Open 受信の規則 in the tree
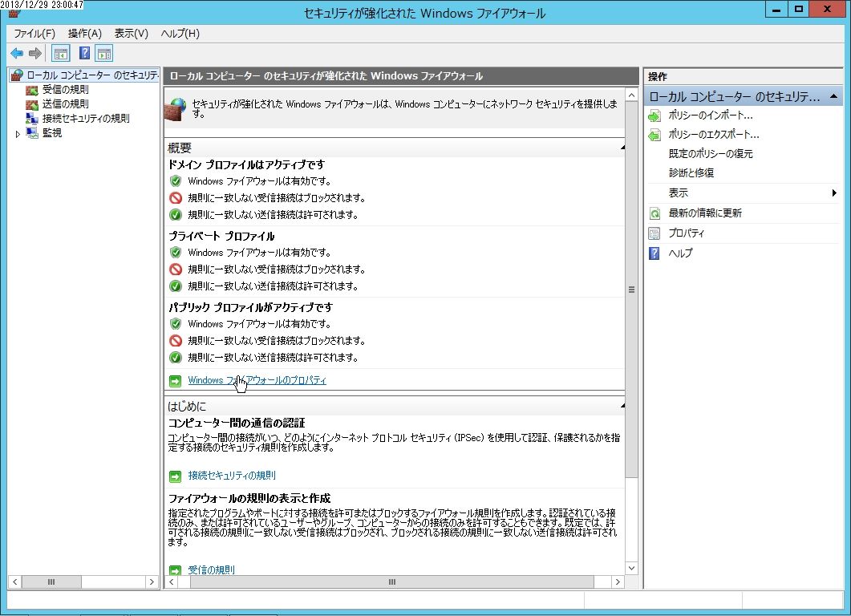 pos(65,90)
